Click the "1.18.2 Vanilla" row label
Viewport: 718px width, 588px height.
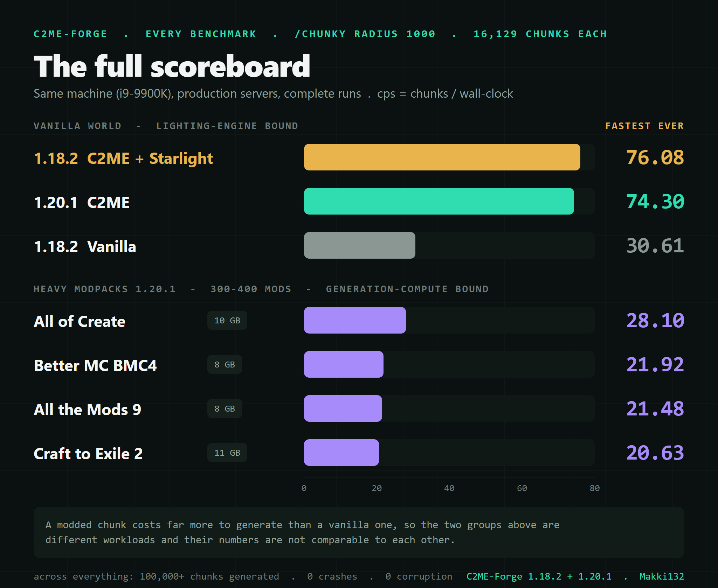(85, 246)
